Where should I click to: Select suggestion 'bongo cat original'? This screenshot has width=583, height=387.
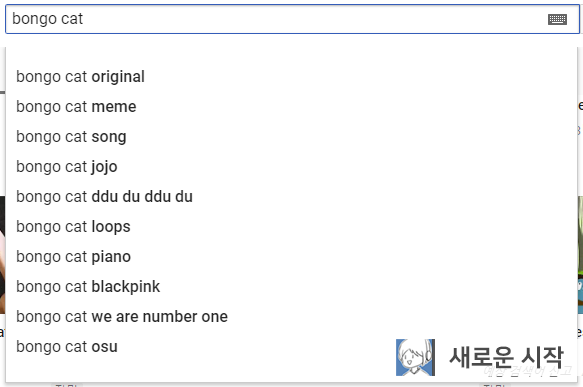click(x=292, y=77)
